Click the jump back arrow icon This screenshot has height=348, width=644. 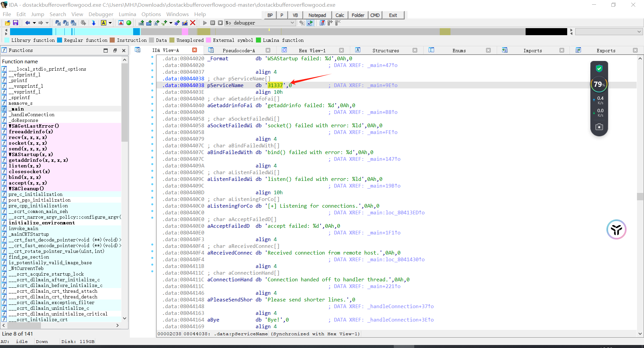28,23
